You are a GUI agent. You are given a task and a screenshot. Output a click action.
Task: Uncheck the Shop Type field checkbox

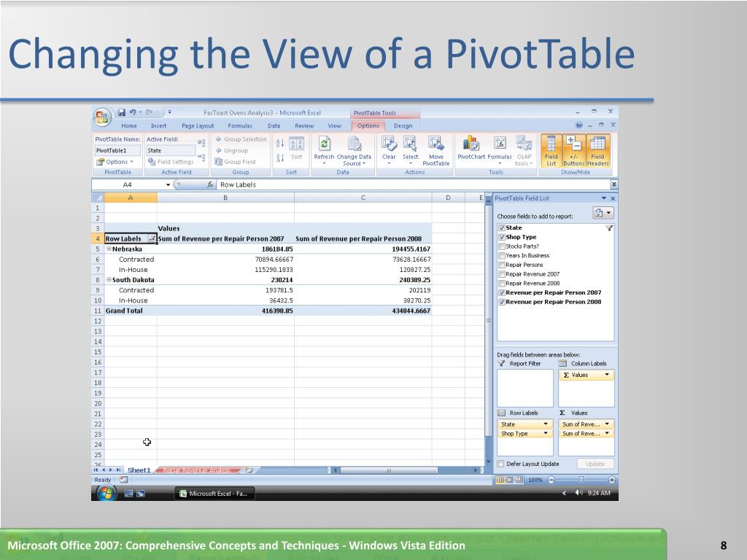(502, 237)
